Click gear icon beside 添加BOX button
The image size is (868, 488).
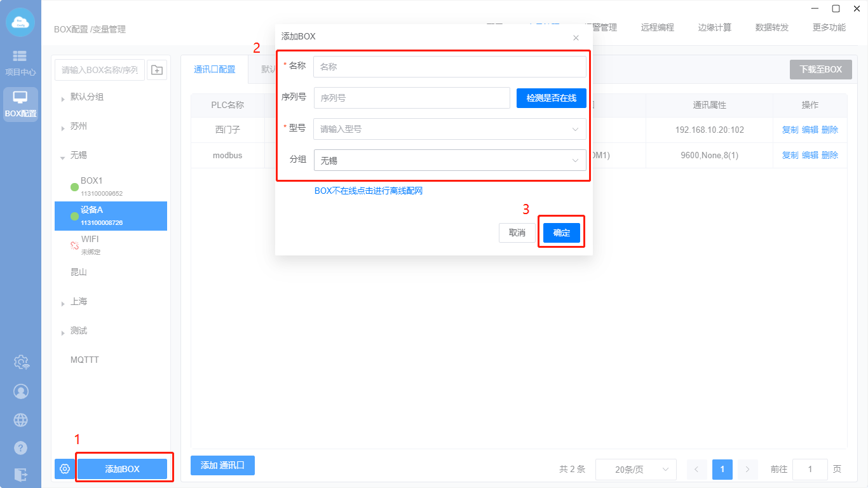64,469
